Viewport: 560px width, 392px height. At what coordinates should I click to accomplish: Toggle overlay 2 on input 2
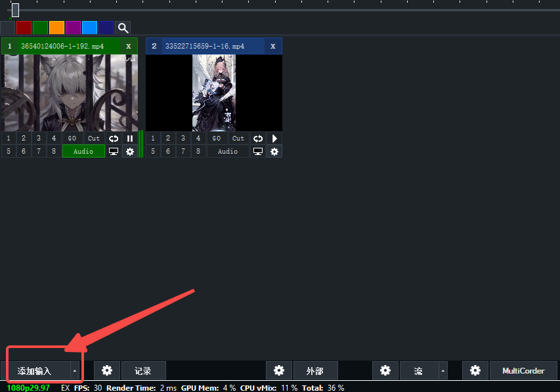(168, 139)
